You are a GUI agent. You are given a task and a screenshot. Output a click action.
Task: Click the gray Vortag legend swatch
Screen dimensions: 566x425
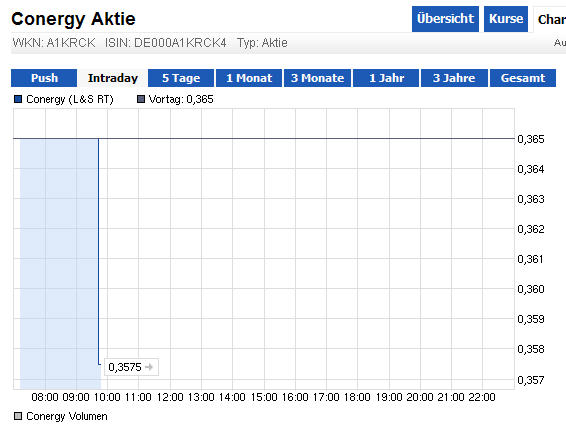point(141,99)
